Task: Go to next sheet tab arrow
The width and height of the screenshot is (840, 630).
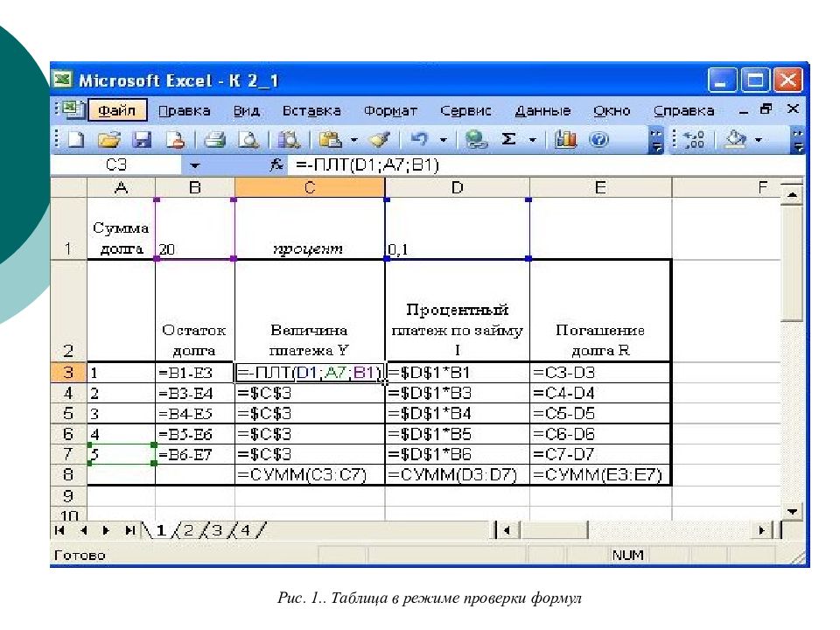Action: click(106, 530)
